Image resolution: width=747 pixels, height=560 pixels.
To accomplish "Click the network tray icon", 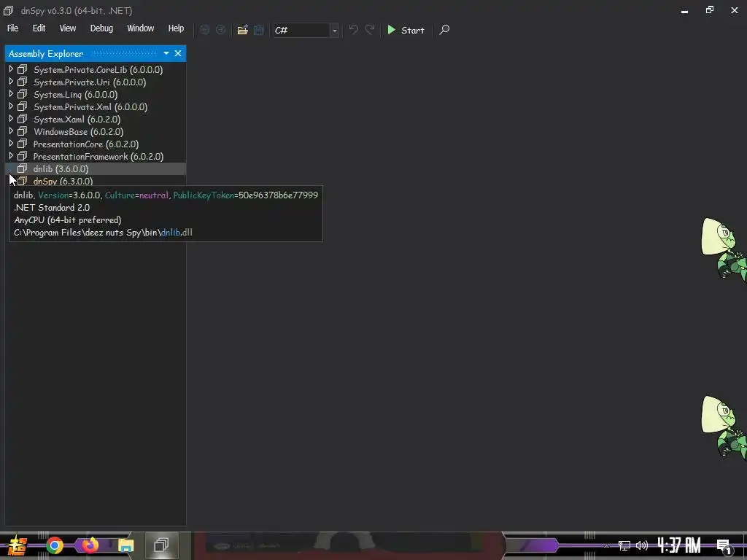I will [624, 545].
